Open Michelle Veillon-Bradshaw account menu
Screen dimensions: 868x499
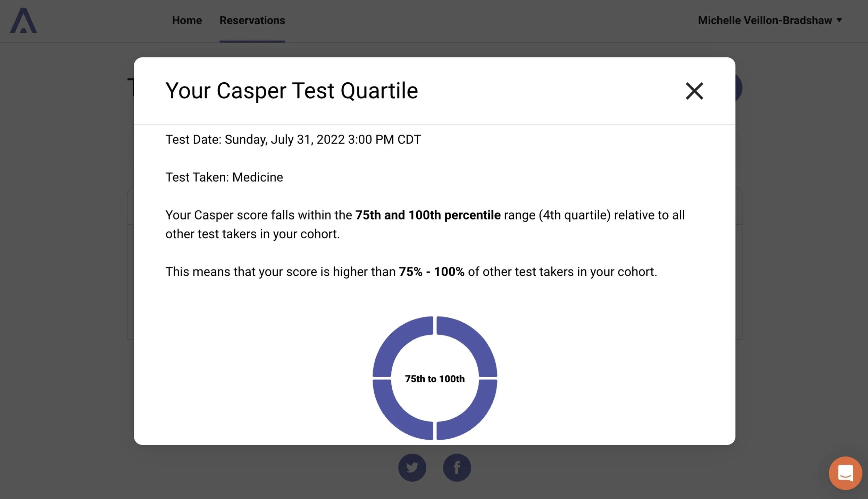(x=770, y=20)
